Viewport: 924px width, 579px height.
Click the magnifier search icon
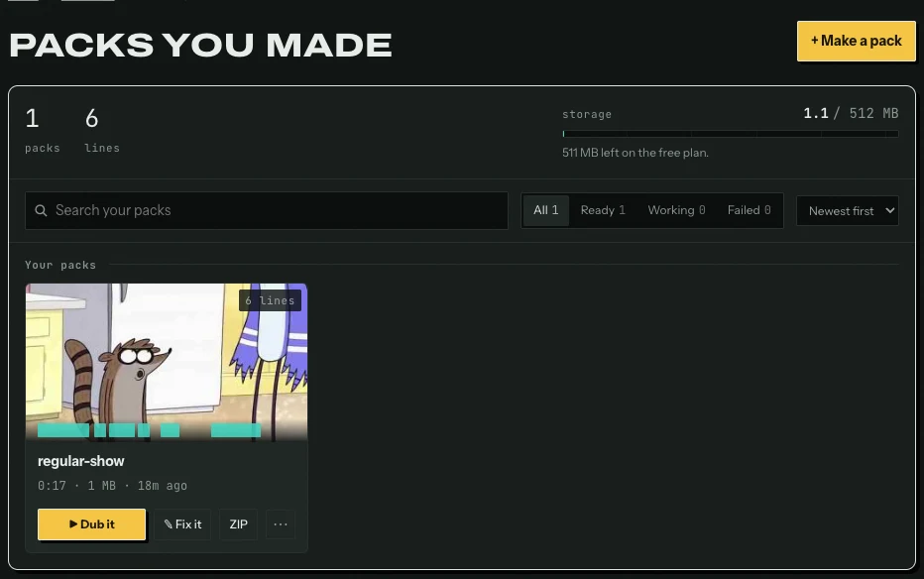[x=41, y=210]
